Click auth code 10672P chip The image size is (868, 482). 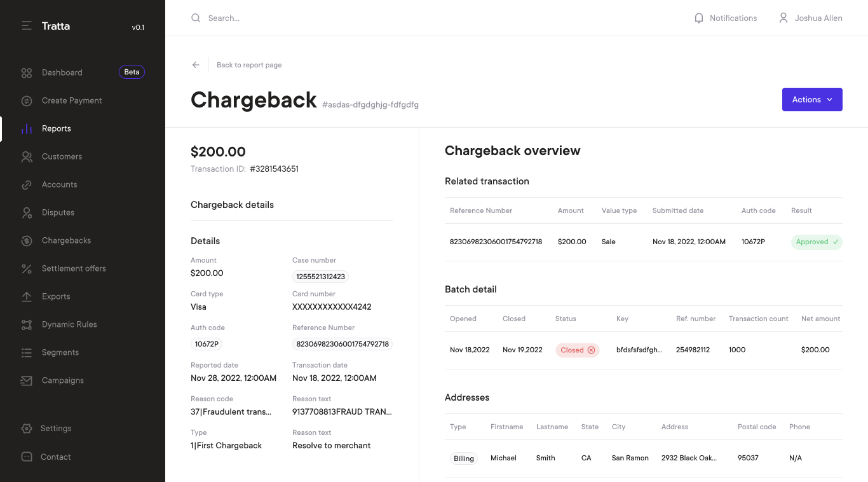(207, 344)
